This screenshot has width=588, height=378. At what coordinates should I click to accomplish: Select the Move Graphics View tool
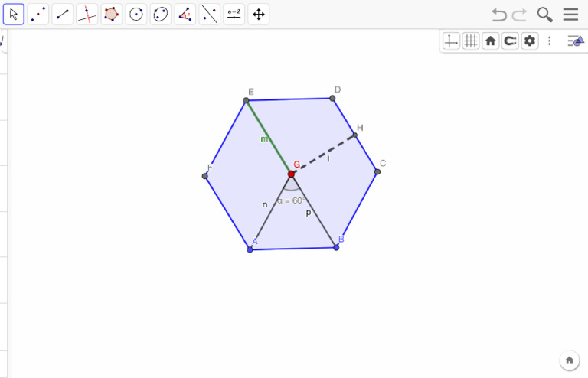[258, 15]
